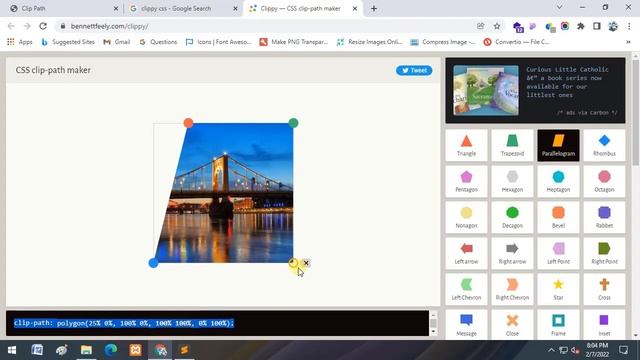Click the code box scroll down arrow
This screenshot has width=640, height=360.
pyautogui.click(x=433, y=332)
